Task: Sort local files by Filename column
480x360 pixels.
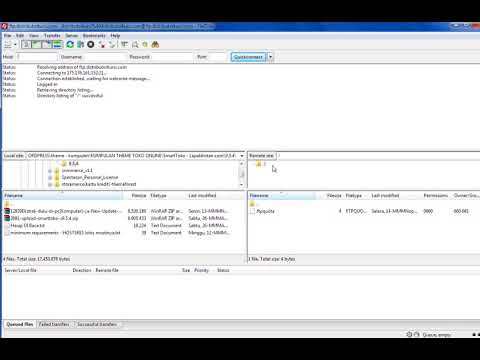Action: tap(63, 196)
